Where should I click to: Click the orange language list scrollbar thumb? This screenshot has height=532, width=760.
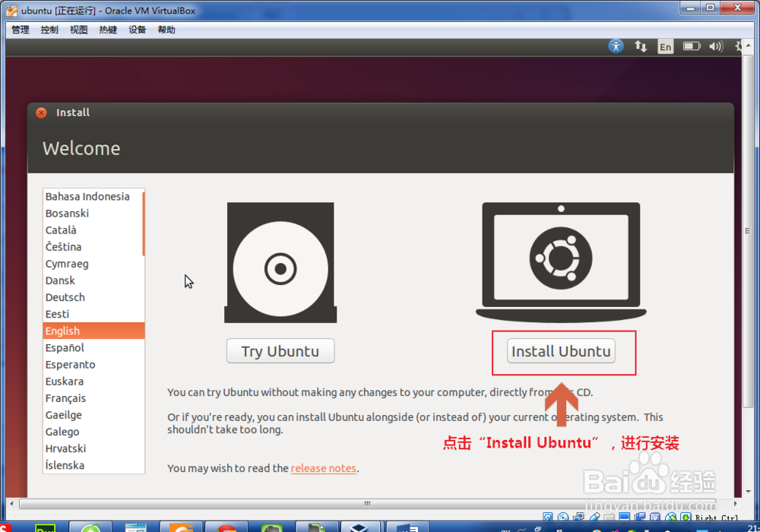pyautogui.click(x=144, y=223)
